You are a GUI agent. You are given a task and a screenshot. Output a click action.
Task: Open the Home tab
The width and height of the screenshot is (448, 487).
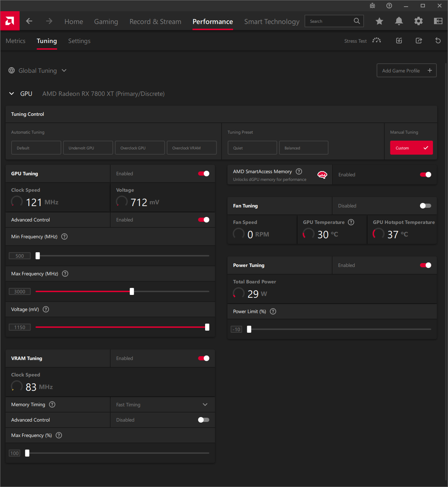coord(74,21)
